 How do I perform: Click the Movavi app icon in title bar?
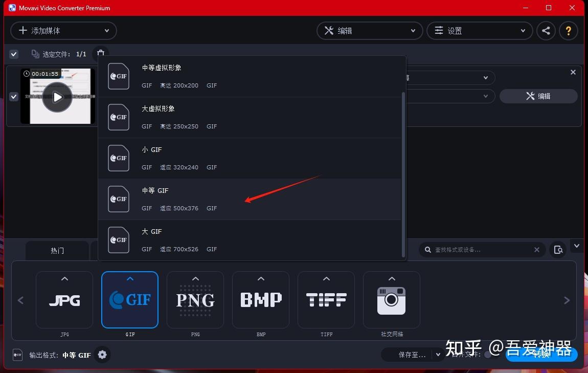tap(12, 8)
